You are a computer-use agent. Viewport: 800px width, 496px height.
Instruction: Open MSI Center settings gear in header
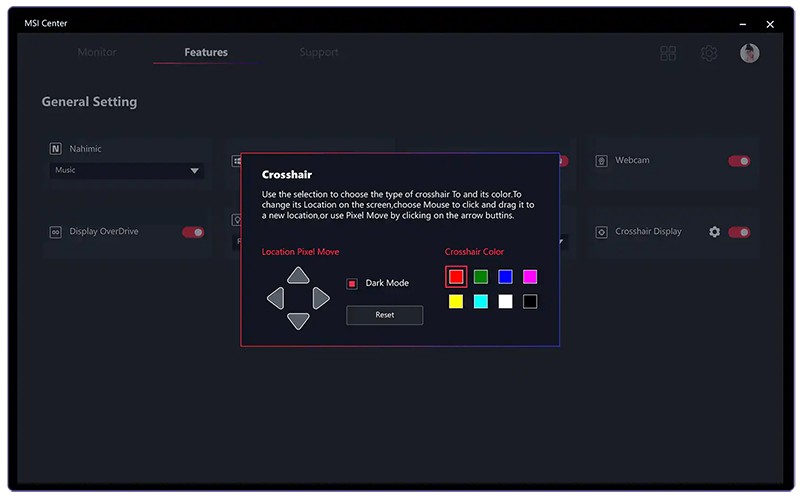pos(709,53)
